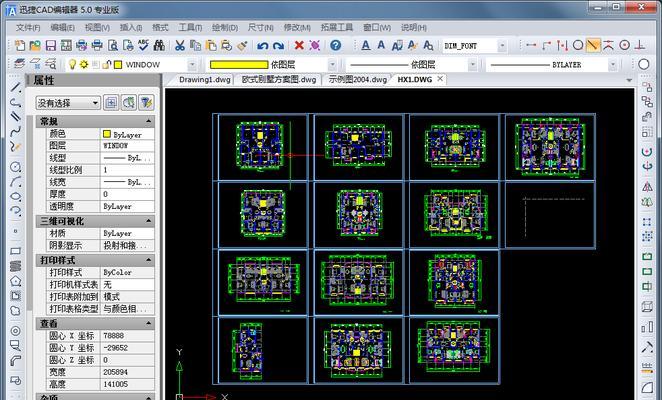Image resolution: width=662 pixels, height=400 pixels.
Task: Click the yellow layer color square
Action: pos(118,65)
